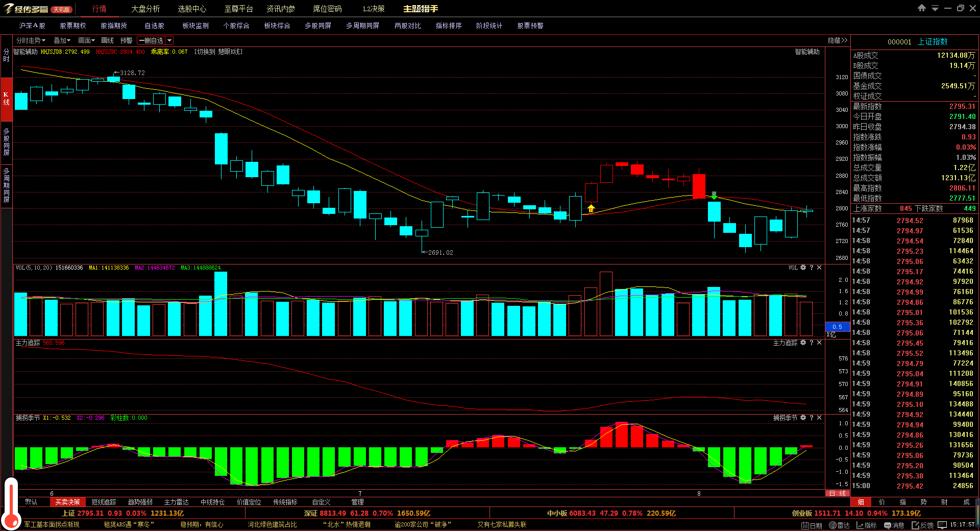Screen dimensions: 980x531
Task: Select the 主力雷达 indicator tab
Action: tap(177, 502)
